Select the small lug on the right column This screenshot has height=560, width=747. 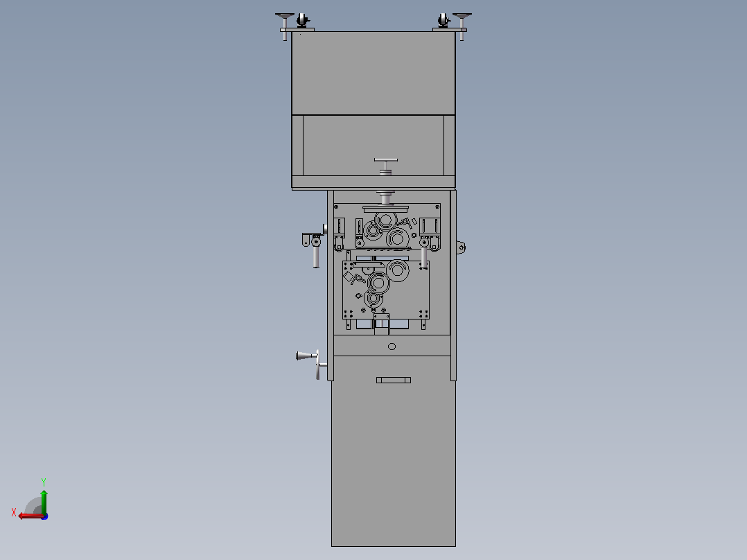coord(460,247)
